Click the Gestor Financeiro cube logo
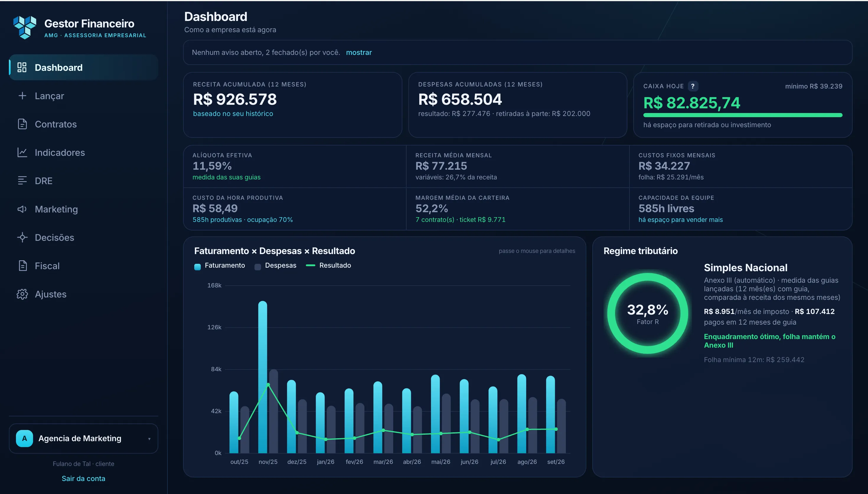The image size is (868, 494). pos(25,27)
